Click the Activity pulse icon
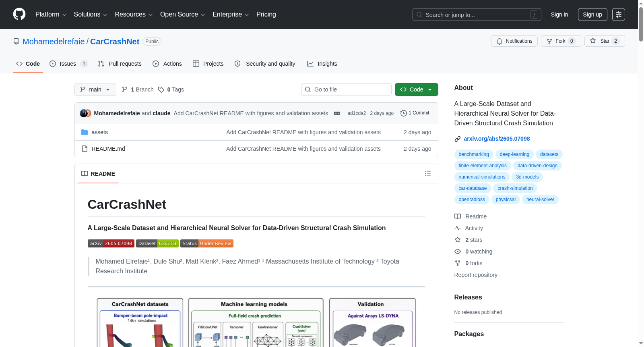Viewport: 644px width, 347px height. tap(458, 228)
